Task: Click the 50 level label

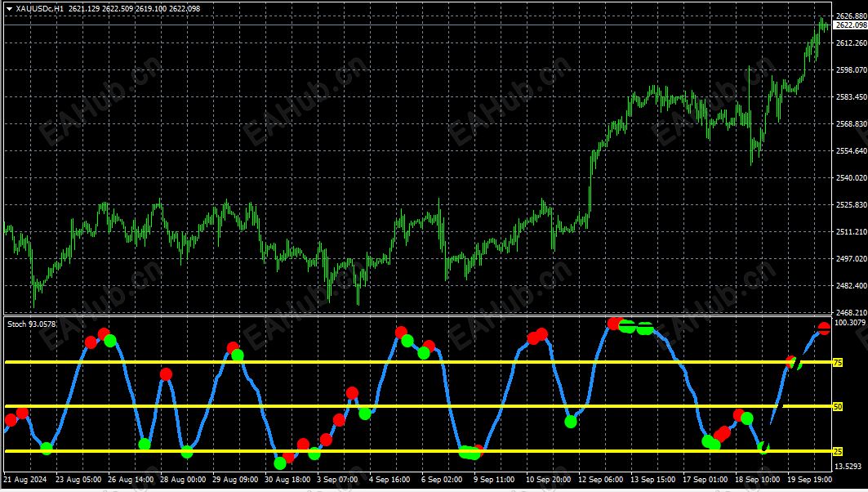Action: pyautogui.click(x=838, y=407)
